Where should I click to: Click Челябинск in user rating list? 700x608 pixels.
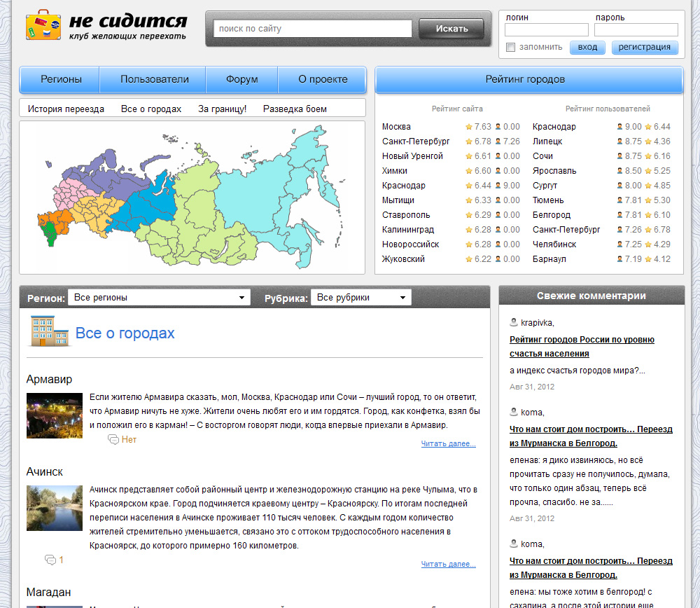[554, 244]
